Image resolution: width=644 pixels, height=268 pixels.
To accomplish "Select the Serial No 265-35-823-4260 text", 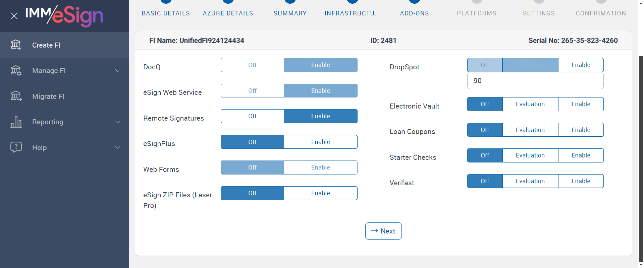I will tap(573, 41).
